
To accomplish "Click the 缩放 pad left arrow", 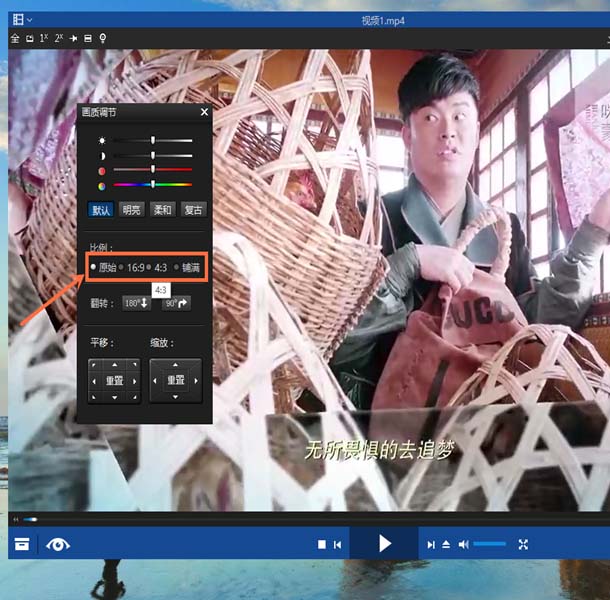I will 155,381.
